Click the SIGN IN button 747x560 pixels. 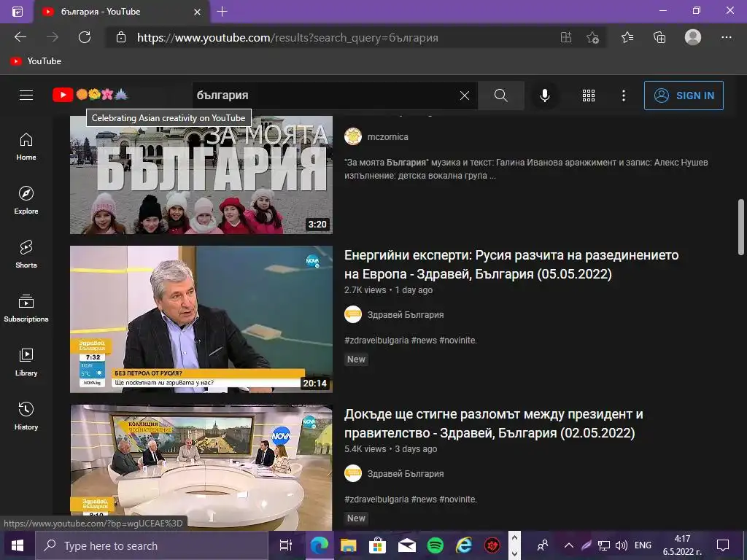683,96
